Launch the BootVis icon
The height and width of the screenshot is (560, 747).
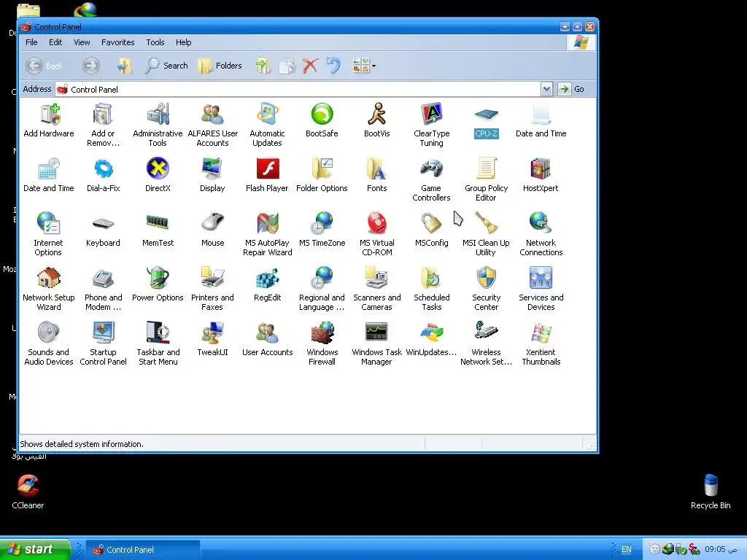(x=377, y=120)
